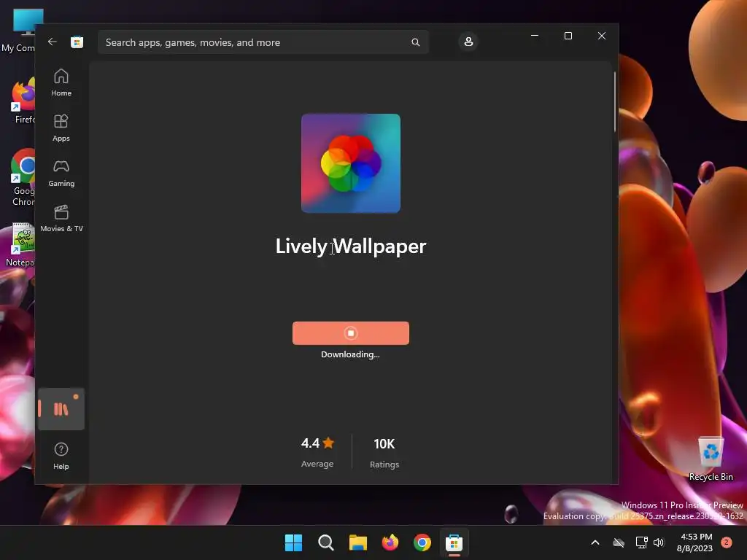Select the Firefox desktop shortcut
Viewport: 747px width, 560px height.
(x=21, y=102)
